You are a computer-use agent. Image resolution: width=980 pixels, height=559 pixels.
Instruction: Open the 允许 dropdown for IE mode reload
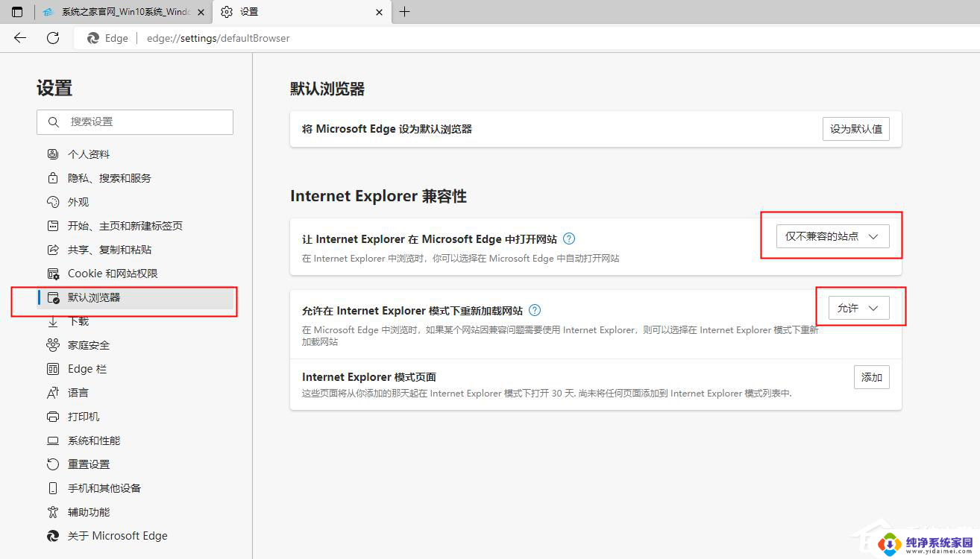pos(858,308)
